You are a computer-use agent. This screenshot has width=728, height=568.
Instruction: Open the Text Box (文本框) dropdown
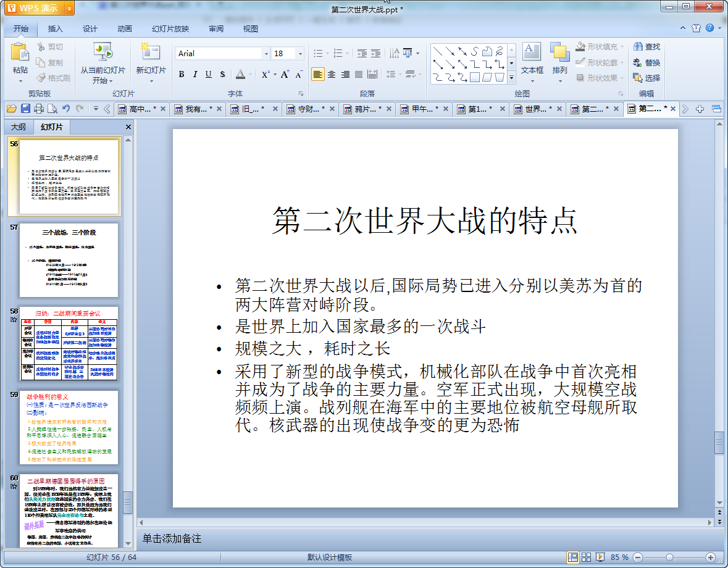[x=532, y=81]
